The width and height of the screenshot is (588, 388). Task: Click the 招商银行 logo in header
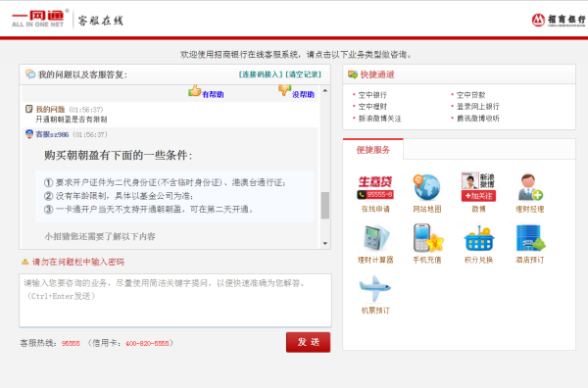point(560,20)
